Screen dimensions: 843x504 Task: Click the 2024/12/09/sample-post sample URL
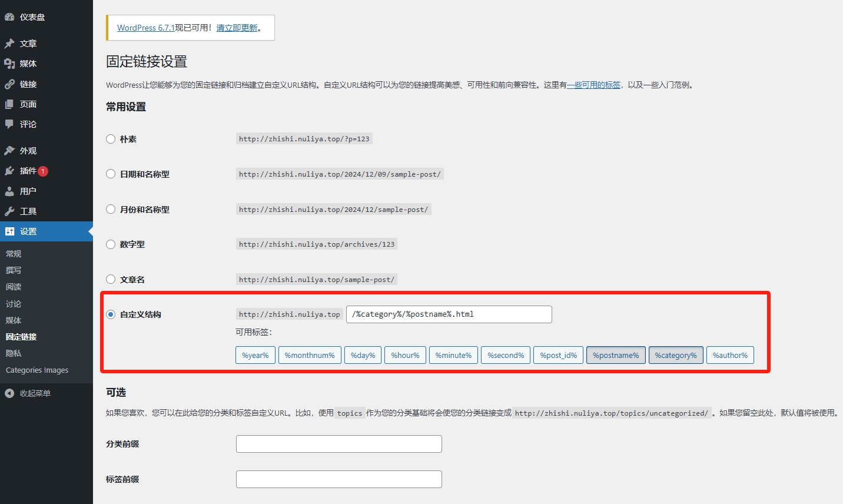pyautogui.click(x=340, y=174)
